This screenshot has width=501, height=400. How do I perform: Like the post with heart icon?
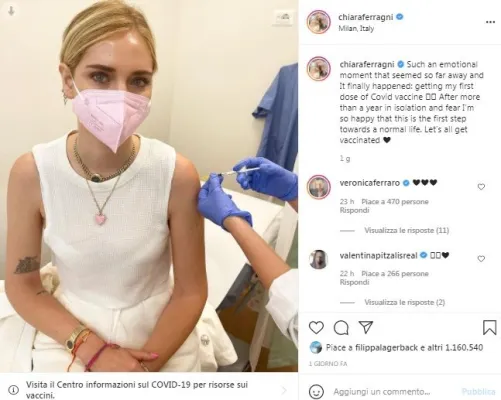coord(316,327)
